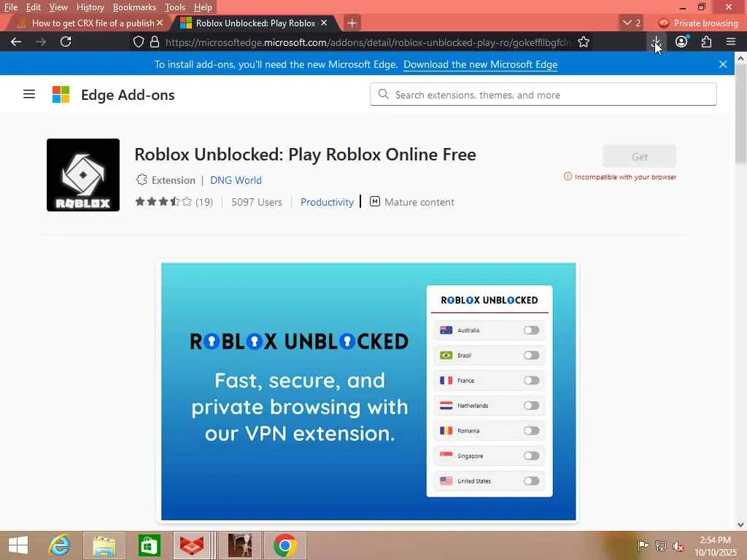Click the Mature content M icon
This screenshot has height=560, width=747.
pos(375,201)
